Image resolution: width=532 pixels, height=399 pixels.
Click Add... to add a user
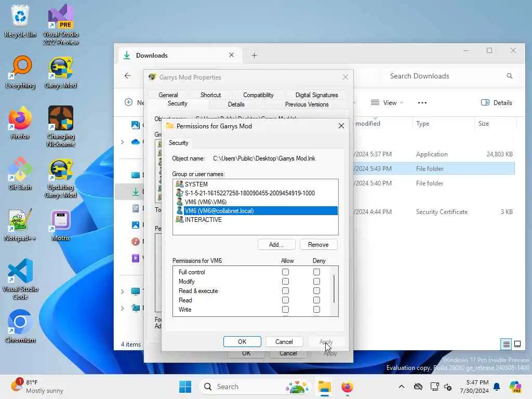click(276, 245)
